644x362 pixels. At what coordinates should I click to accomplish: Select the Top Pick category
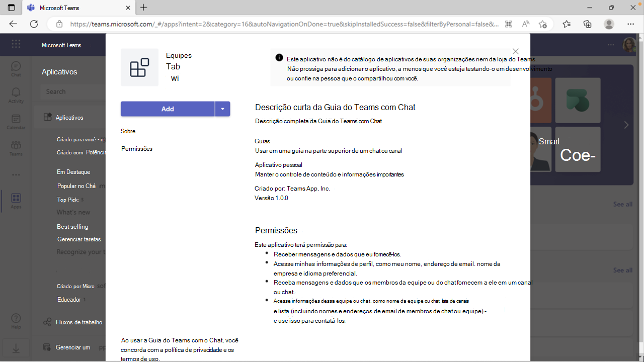tap(68, 200)
